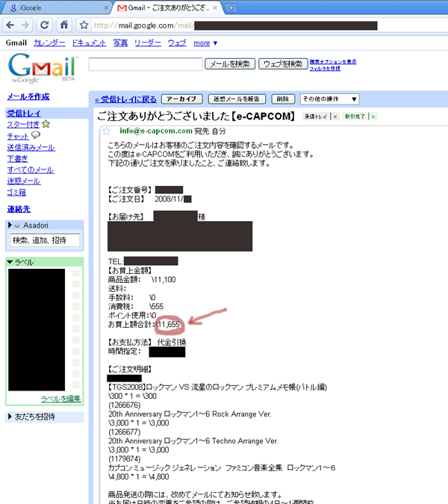Open the スター付き folder
Screen dimensions: 448x504
click(23, 125)
